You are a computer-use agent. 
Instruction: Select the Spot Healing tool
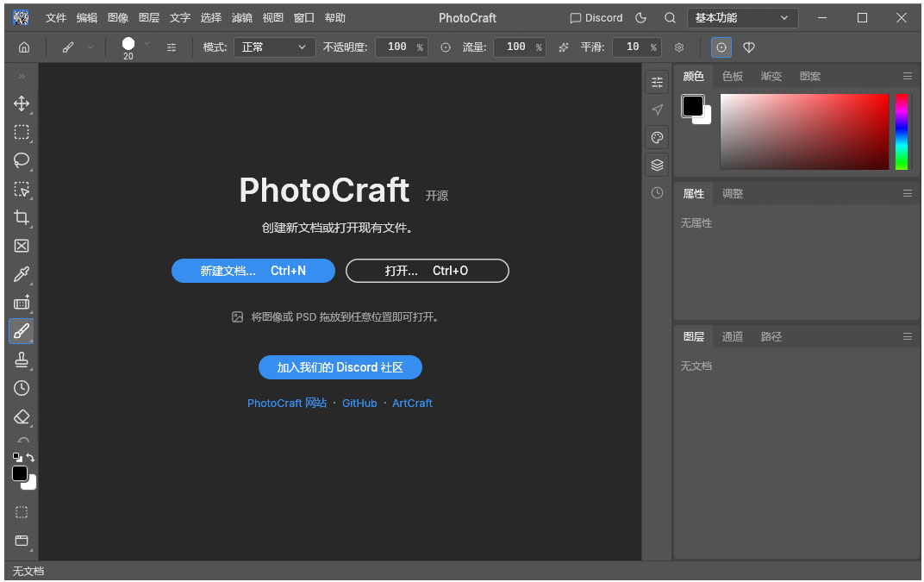coord(22,304)
